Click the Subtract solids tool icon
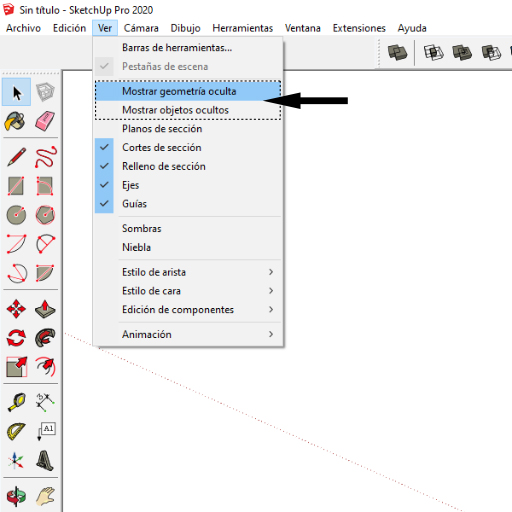This screenshot has width=512, height=512. tap(491, 53)
